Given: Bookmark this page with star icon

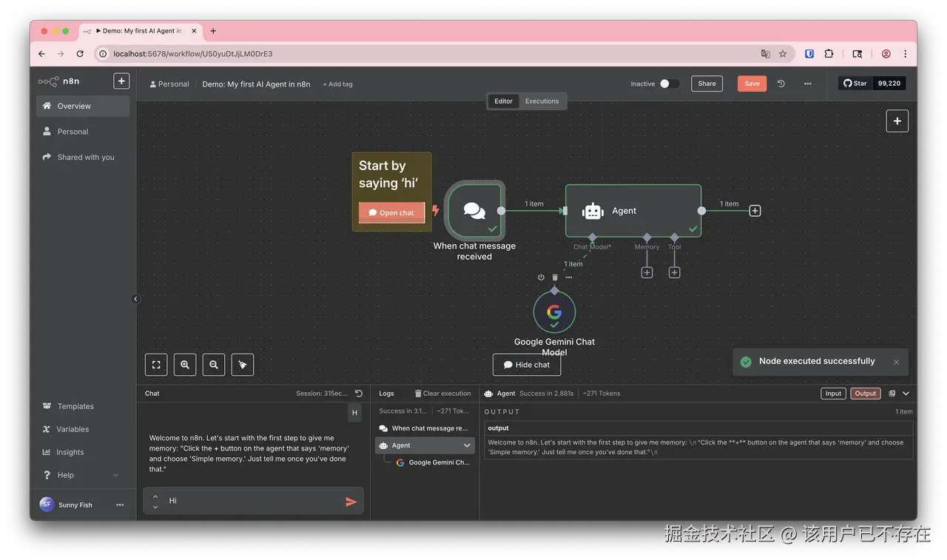Looking at the screenshot, I should click(783, 54).
